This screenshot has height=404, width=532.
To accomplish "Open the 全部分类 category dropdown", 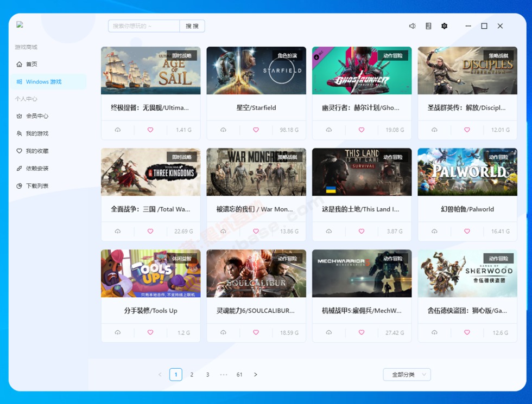I will click(407, 375).
